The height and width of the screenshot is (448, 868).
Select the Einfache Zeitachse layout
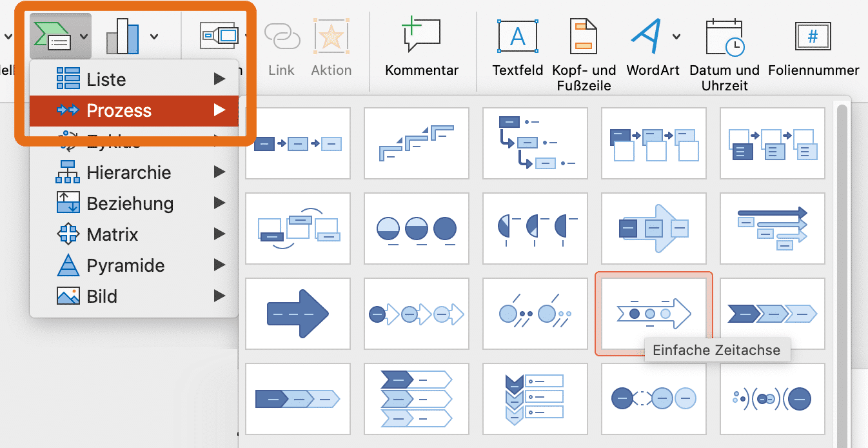[x=653, y=314]
